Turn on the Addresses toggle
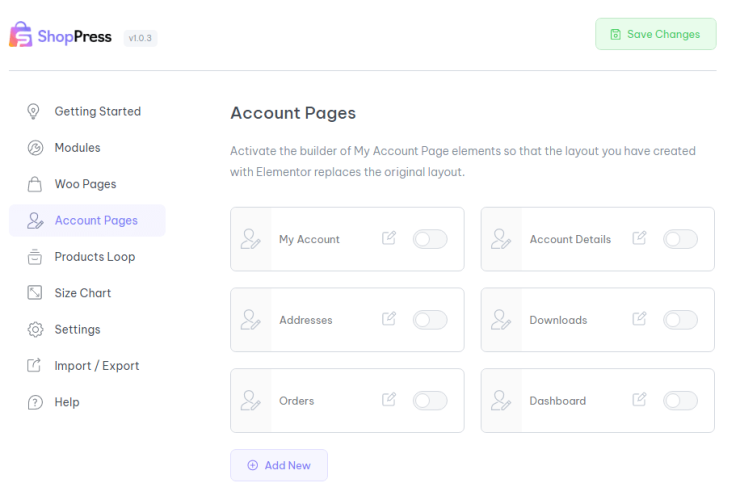740x504 pixels. pos(430,320)
